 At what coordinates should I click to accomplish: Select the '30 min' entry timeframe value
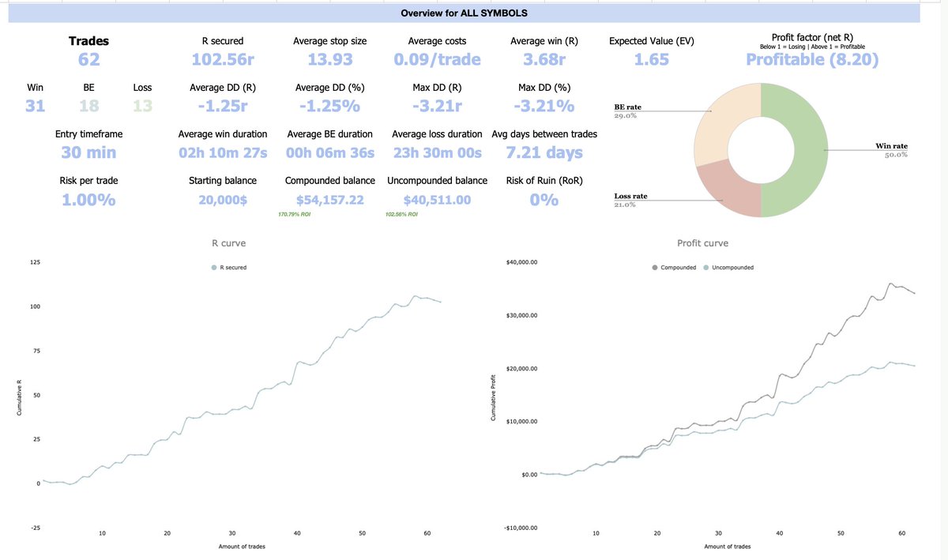88,152
